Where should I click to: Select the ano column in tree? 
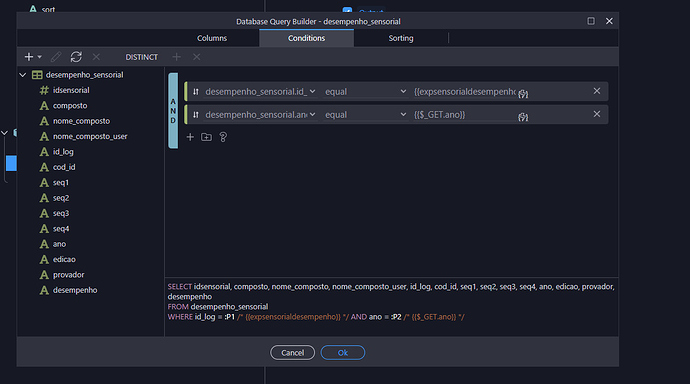(x=59, y=244)
